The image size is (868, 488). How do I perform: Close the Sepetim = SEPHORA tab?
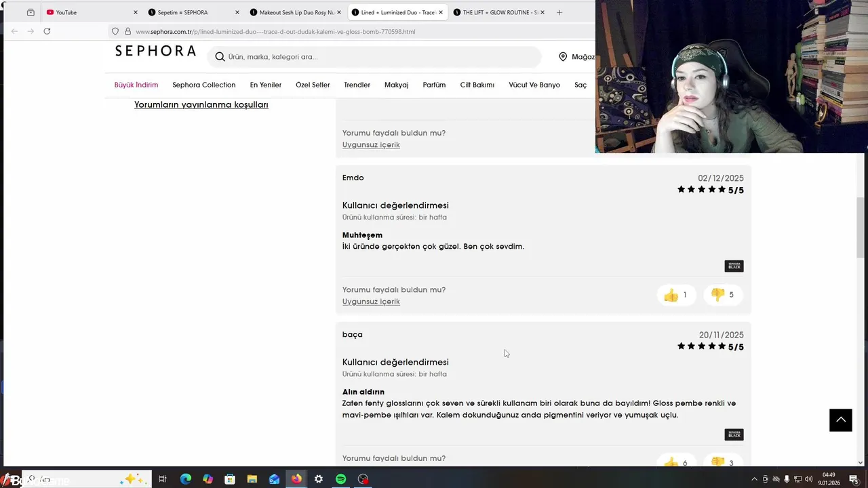point(237,12)
